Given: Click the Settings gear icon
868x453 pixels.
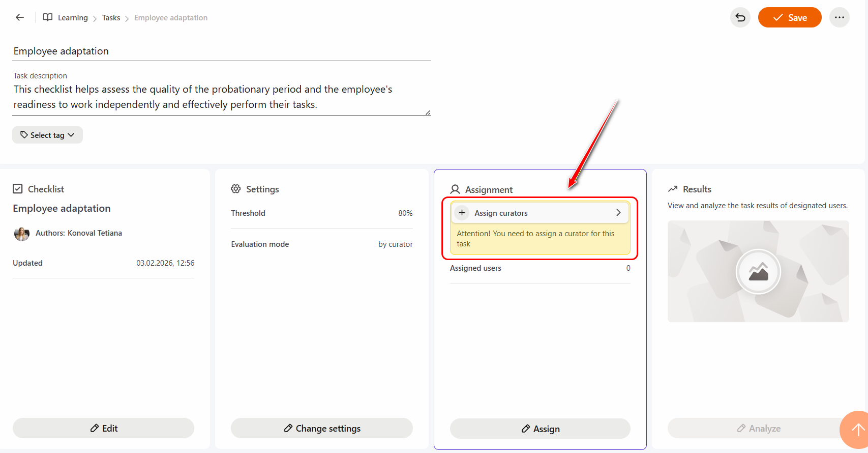Looking at the screenshot, I should pyautogui.click(x=236, y=189).
